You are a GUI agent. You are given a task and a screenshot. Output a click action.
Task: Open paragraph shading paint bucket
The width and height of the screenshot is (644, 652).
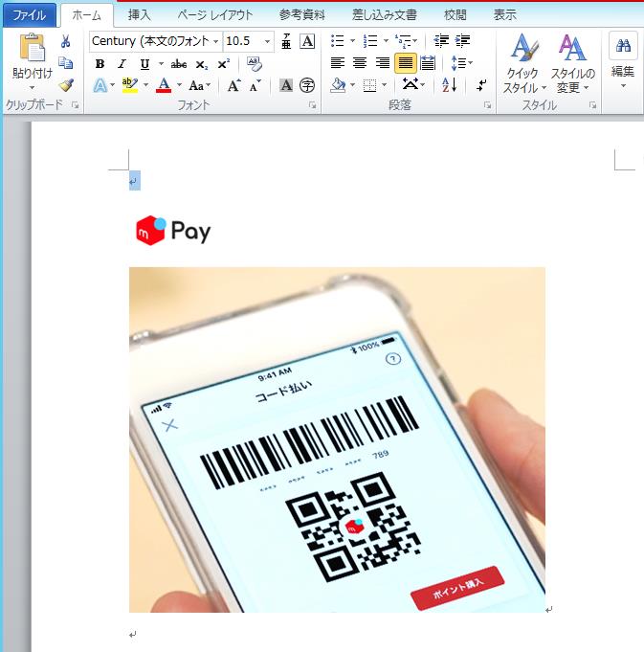338,85
